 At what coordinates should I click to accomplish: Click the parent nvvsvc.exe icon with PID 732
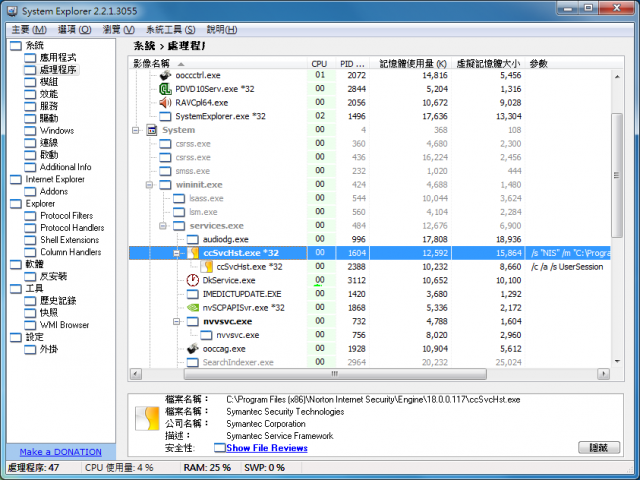click(x=193, y=322)
